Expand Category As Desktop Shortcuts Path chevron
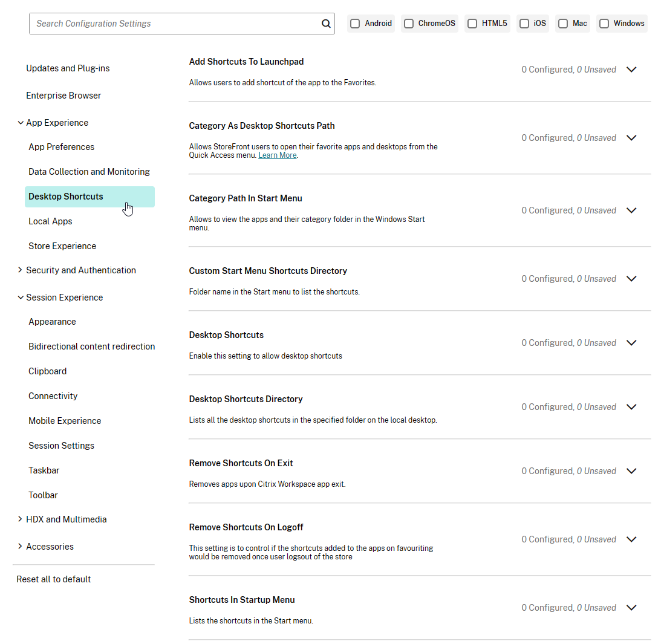The height and width of the screenshot is (644, 664). [631, 138]
